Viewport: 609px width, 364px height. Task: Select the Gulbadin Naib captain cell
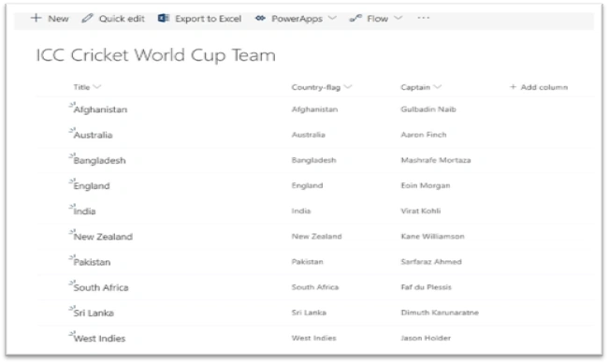coord(428,109)
